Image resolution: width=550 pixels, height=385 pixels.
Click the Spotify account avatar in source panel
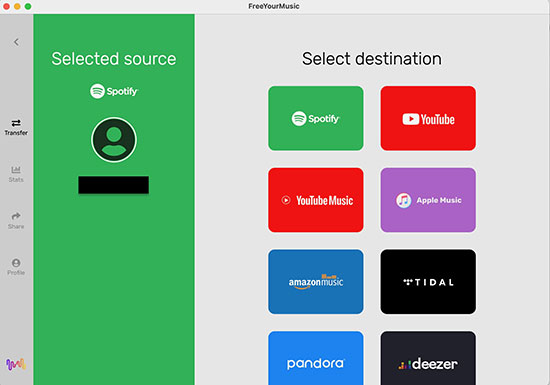(114, 140)
